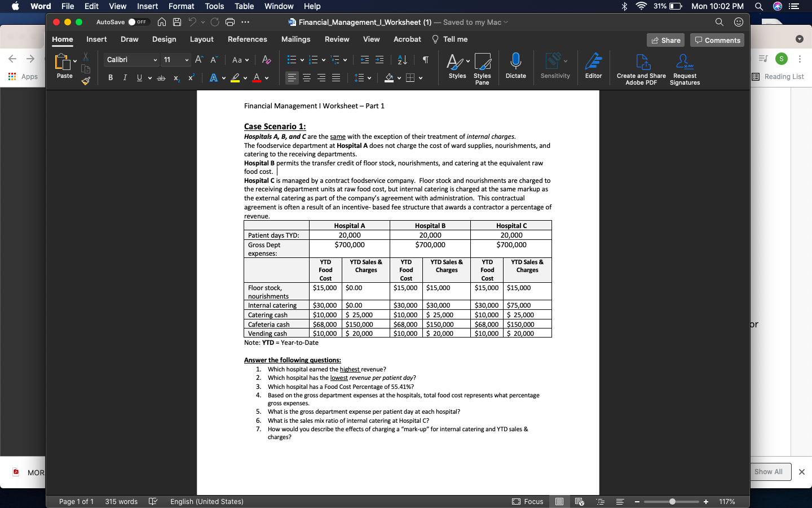The image size is (812, 508).
Task: Run the spelling and grammar checker in status bar
Action: pyautogui.click(x=153, y=501)
